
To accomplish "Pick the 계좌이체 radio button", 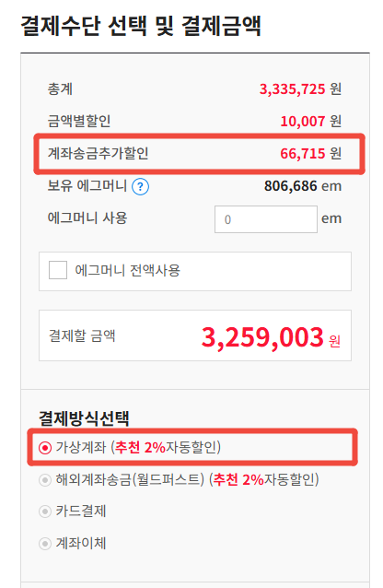I will [x=45, y=544].
